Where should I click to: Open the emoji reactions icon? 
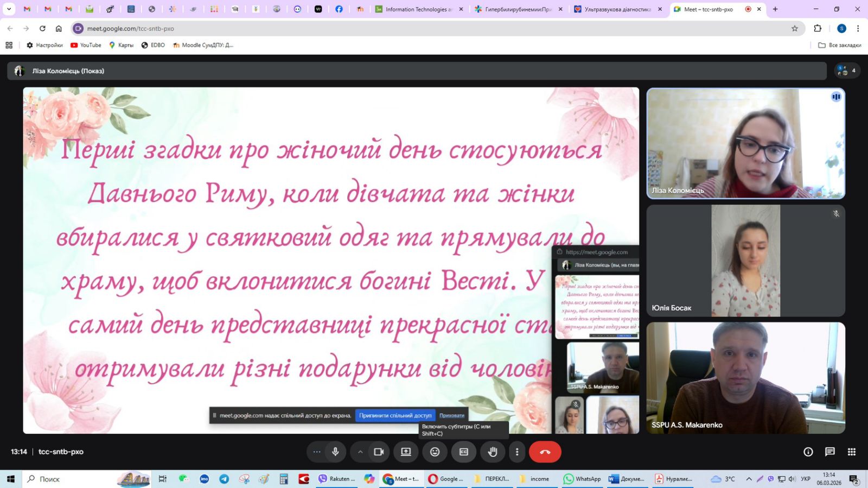435,452
